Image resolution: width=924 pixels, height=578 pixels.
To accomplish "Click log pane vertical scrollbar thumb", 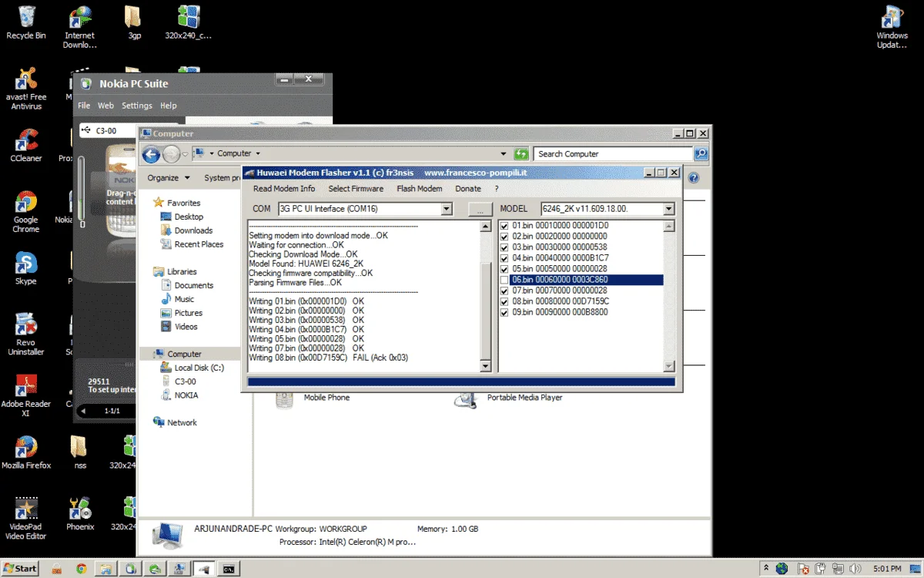I will click(x=485, y=311).
